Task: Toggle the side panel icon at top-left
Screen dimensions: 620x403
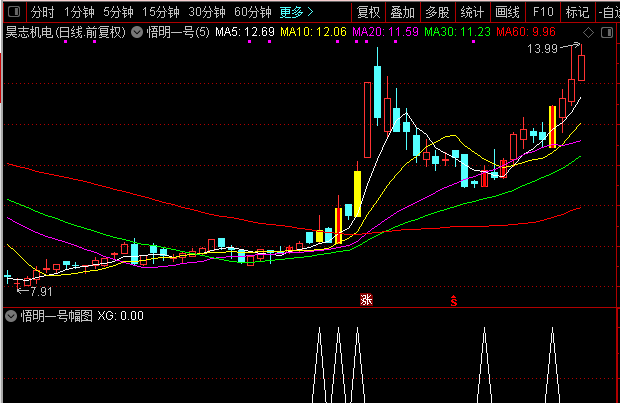Action: click(14, 12)
